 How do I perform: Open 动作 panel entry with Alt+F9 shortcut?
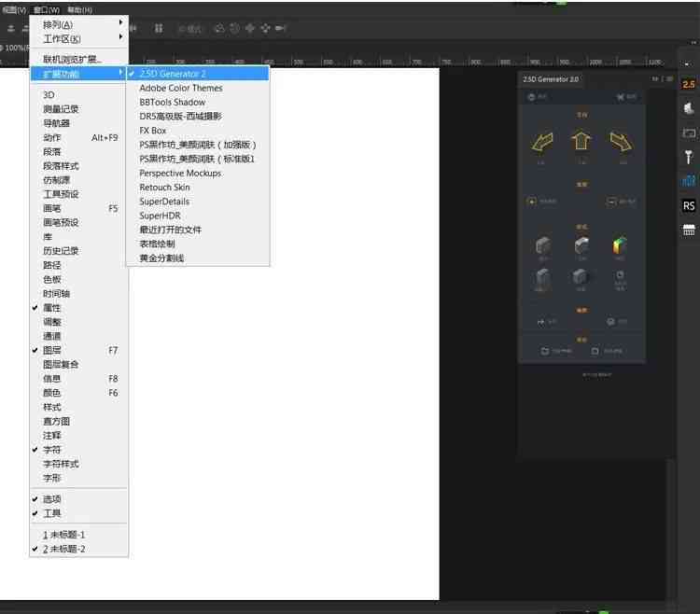[x=78, y=137]
